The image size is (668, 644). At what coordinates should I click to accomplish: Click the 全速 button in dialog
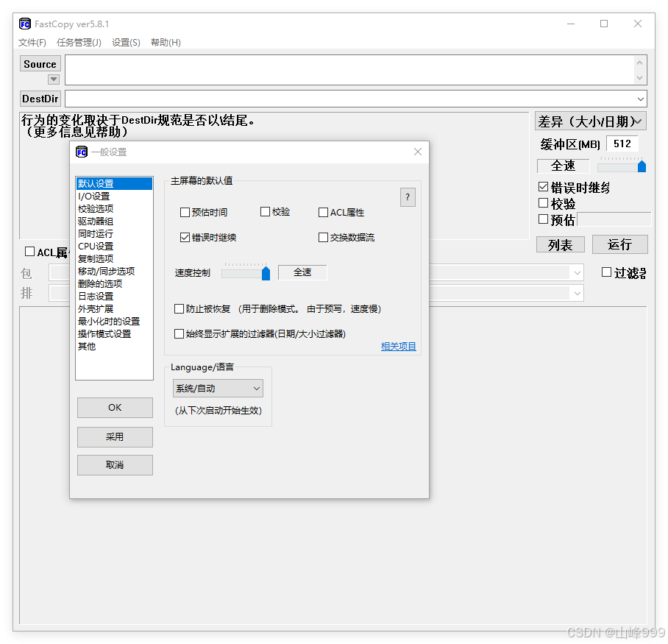tap(302, 272)
